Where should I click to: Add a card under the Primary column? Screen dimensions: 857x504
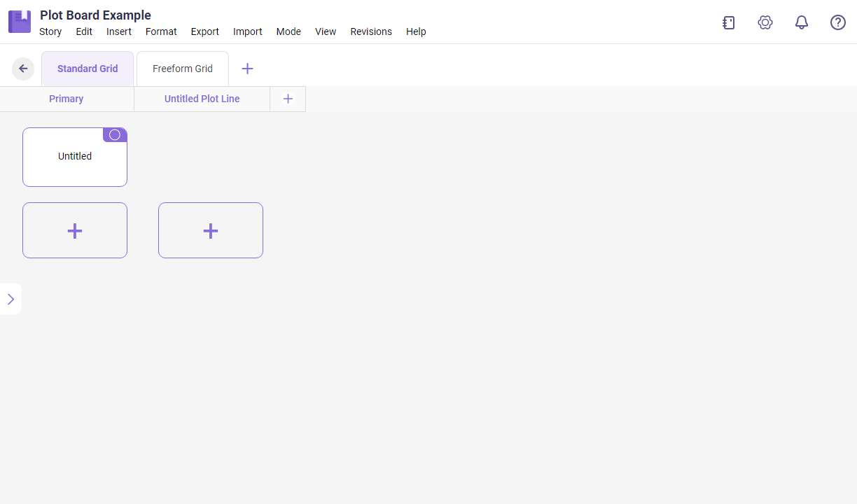coord(75,230)
